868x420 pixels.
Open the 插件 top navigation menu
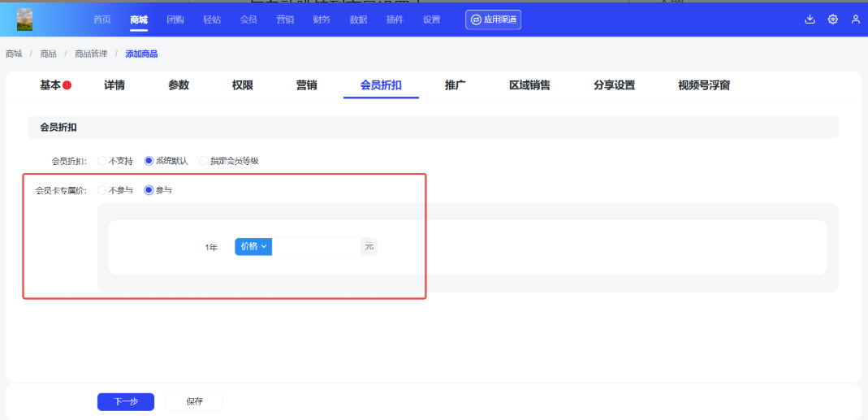(x=395, y=19)
